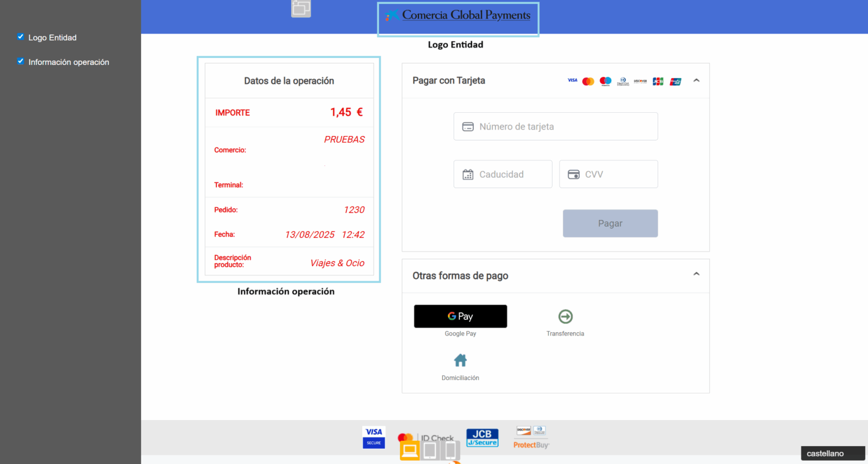Choose the Transferencia arrow icon
868x464 pixels.
(x=565, y=316)
